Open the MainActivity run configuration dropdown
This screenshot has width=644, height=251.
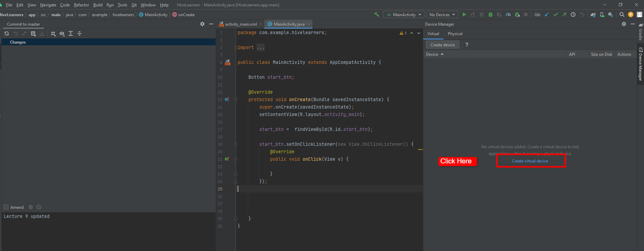(x=403, y=15)
